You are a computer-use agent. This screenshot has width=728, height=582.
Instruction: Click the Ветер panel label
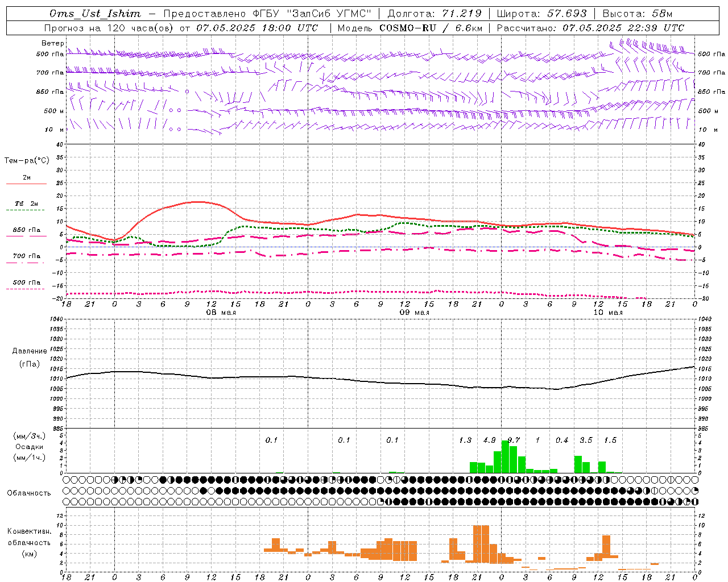click(x=53, y=43)
